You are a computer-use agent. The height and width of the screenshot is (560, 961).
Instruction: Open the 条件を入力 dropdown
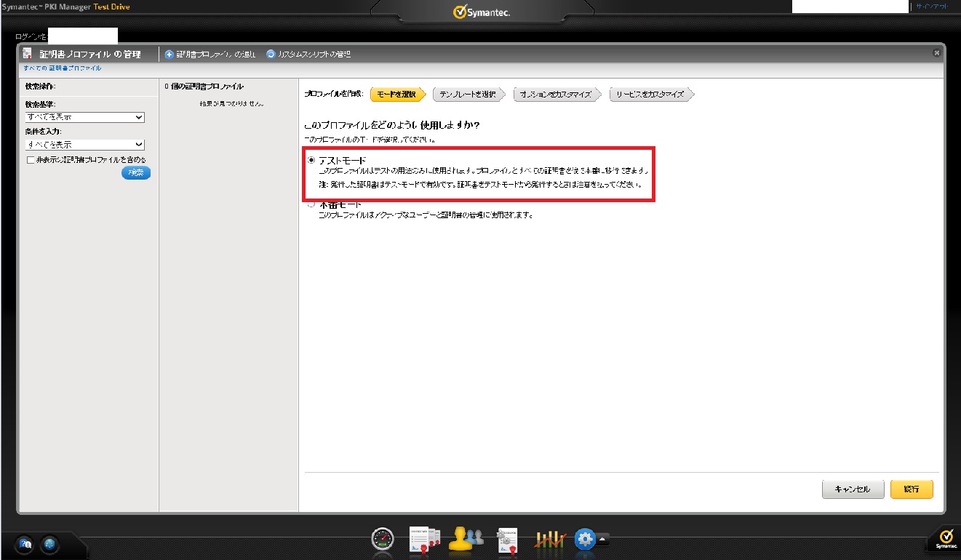pos(84,145)
